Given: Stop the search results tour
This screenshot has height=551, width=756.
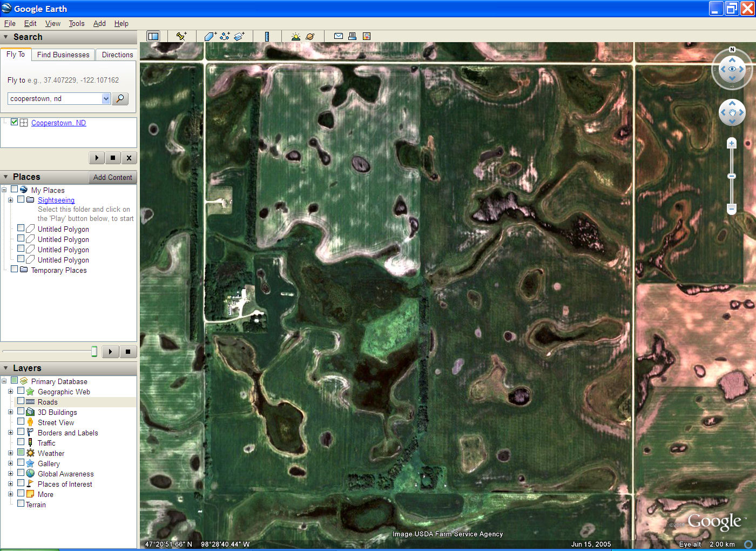Looking at the screenshot, I should click(113, 158).
